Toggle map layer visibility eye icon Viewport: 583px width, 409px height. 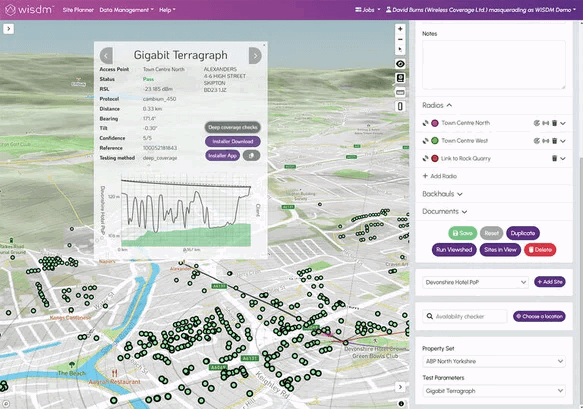coord(400,64)
